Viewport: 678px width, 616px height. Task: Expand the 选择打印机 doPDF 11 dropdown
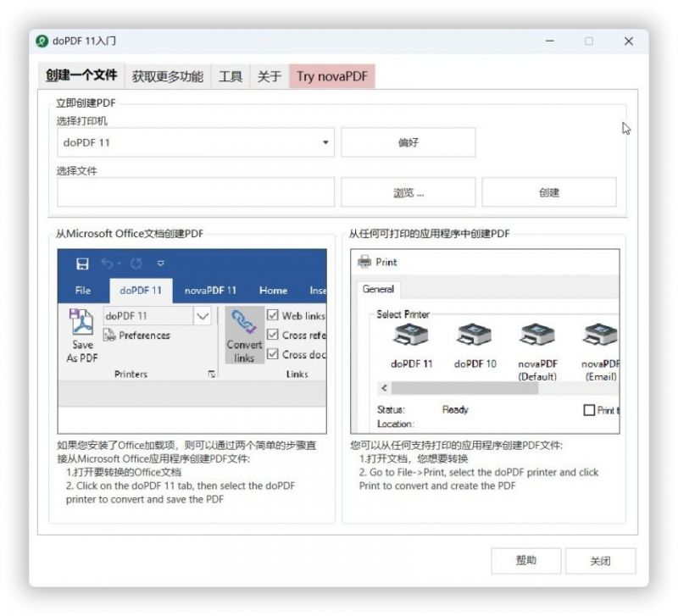point(325,142)
